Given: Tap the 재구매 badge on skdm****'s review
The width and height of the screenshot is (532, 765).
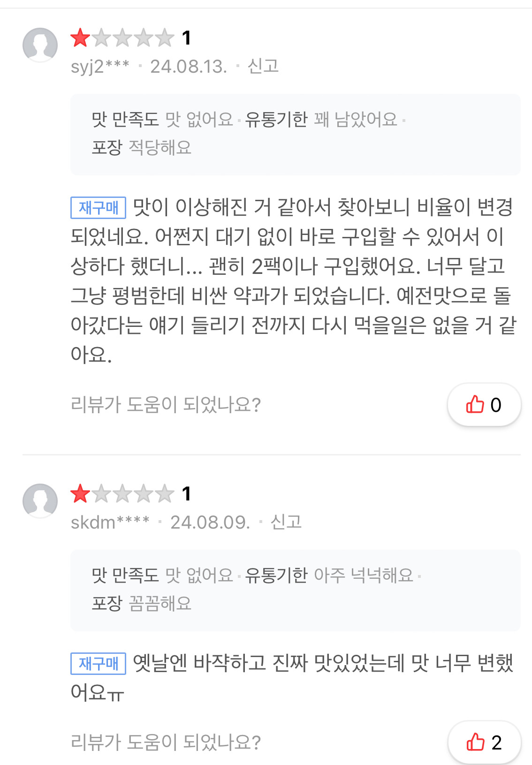Looking at the screenshot, I should pyautogui.click(x=98, y=664).
